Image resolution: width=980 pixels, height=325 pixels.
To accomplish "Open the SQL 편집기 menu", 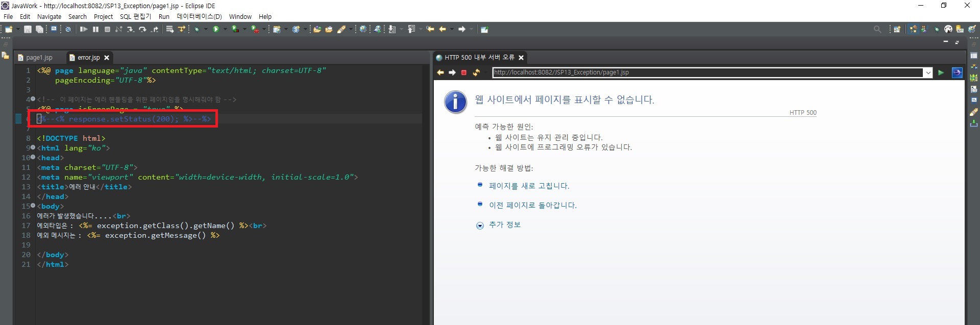I will pos(135,16).
